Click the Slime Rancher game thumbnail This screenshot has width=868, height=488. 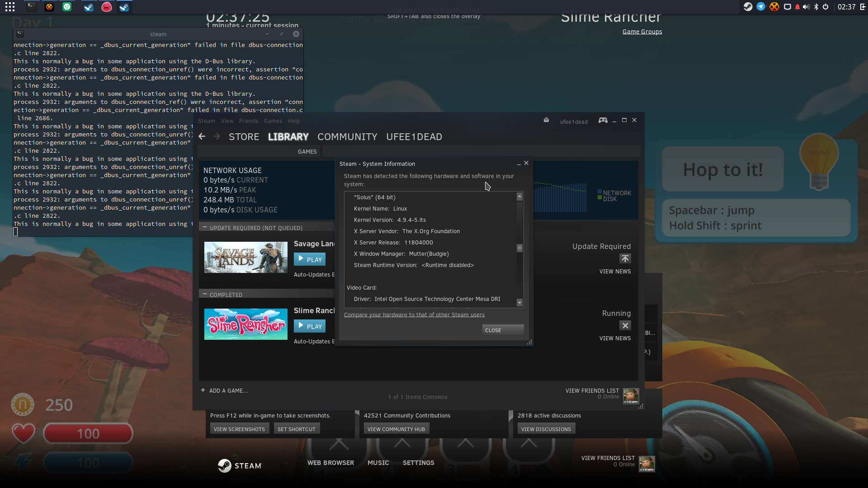[246, 324]
